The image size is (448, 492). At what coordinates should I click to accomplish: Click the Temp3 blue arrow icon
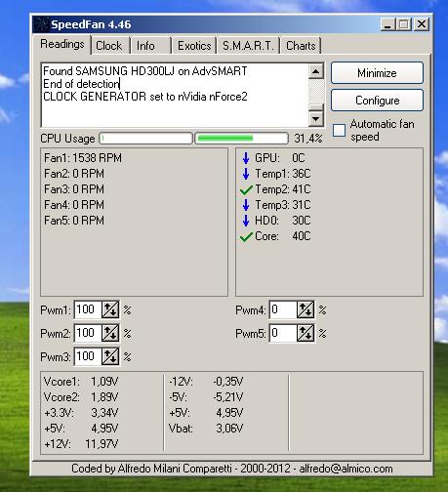[x=246, y=205]
